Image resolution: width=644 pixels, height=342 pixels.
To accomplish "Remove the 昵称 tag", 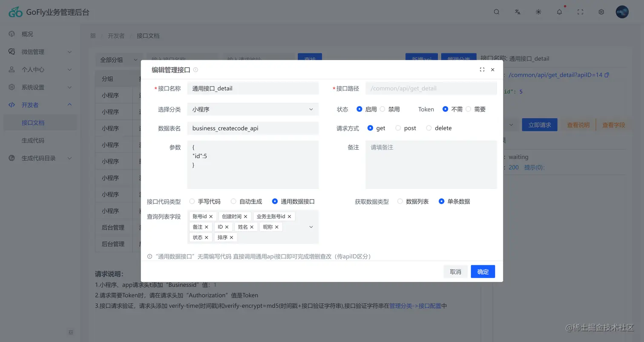I will [x=276, y=227].
